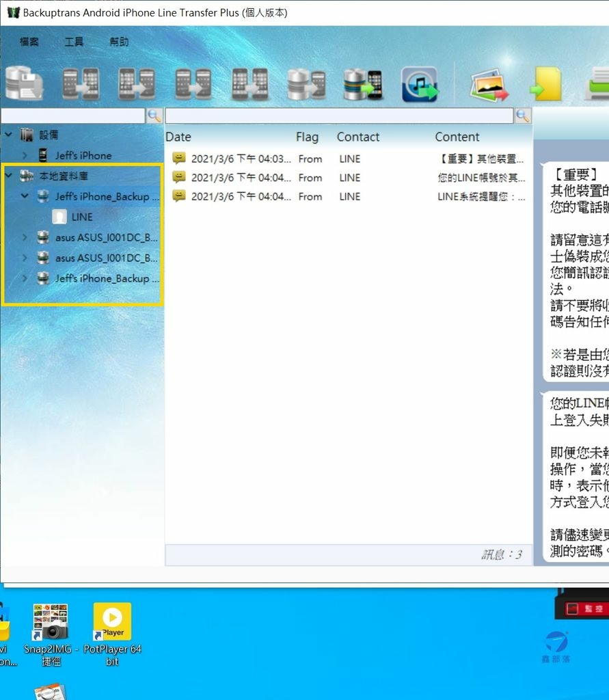Click the database-to-Android transfer toolbar icon
609x700 pixels.
pos(306,84)
